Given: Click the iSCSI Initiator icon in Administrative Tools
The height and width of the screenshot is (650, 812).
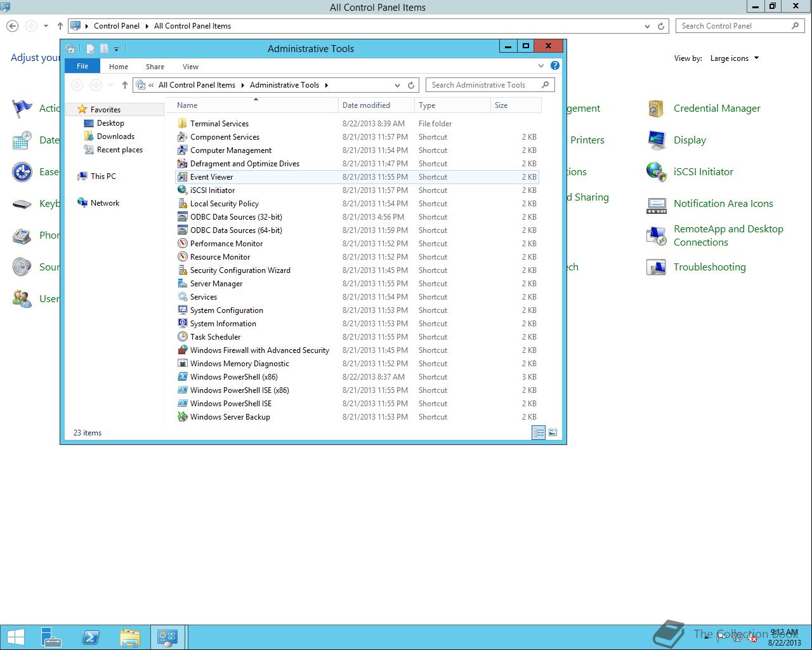Looking at the screenshot, I should [183, 190].
